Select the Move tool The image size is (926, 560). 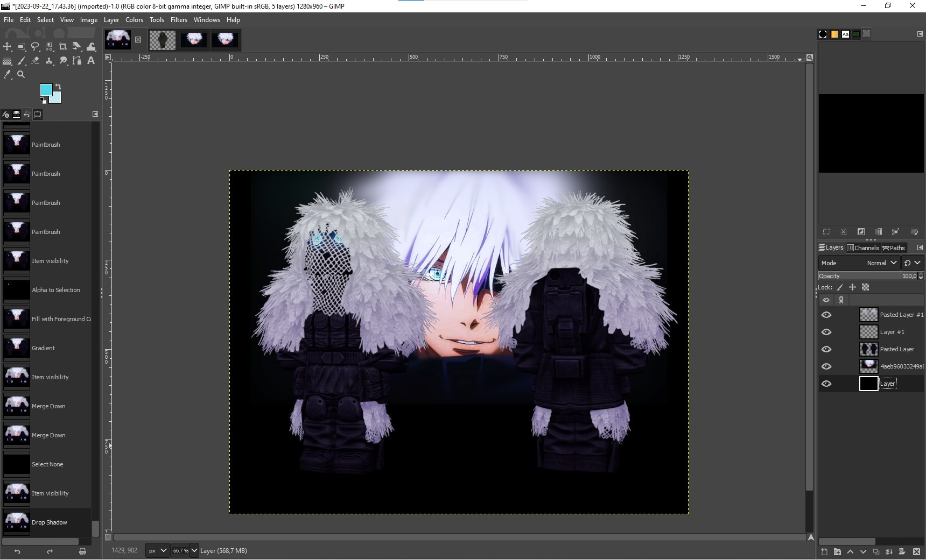point(7,47)
